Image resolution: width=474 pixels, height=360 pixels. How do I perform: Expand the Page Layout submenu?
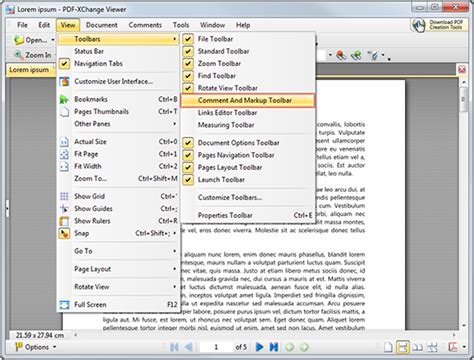click(x=118, y=269)
